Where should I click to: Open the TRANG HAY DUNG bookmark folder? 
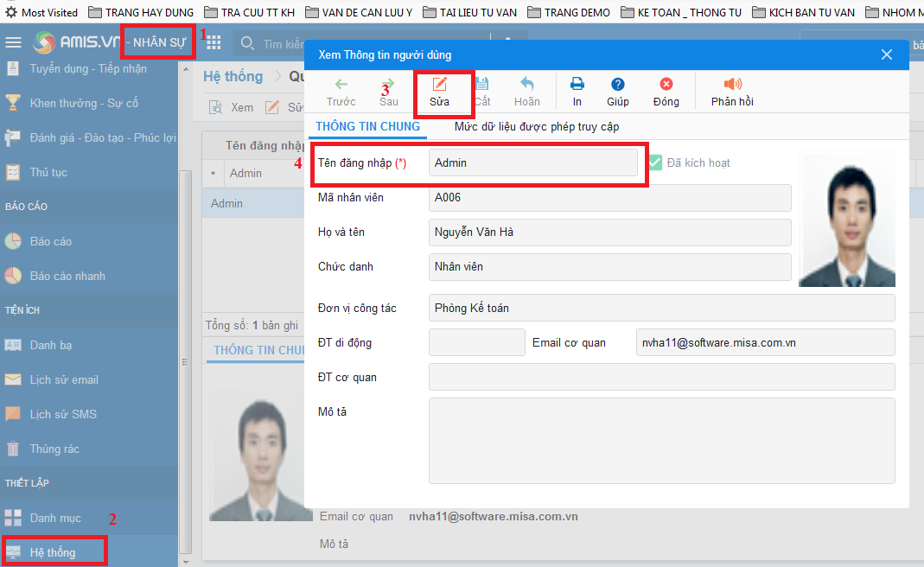pyautogui.click(x=141, y=12)
